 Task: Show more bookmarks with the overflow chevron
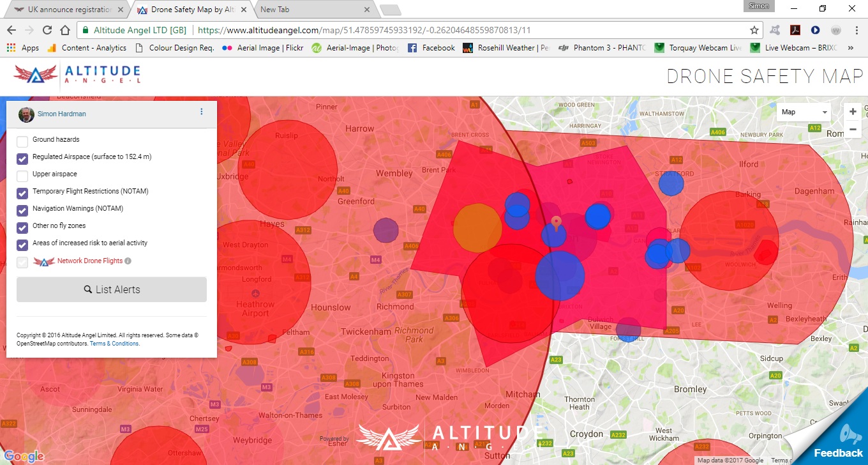click(850, 48)
